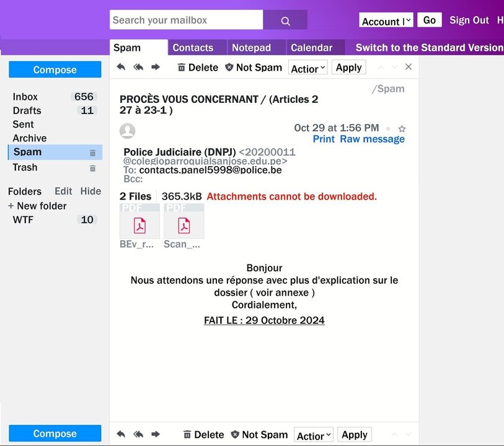Click in the Search your mailbox field
Image resolution: width=504 pixels, height=446 pixels.
[x=186, y=20]
